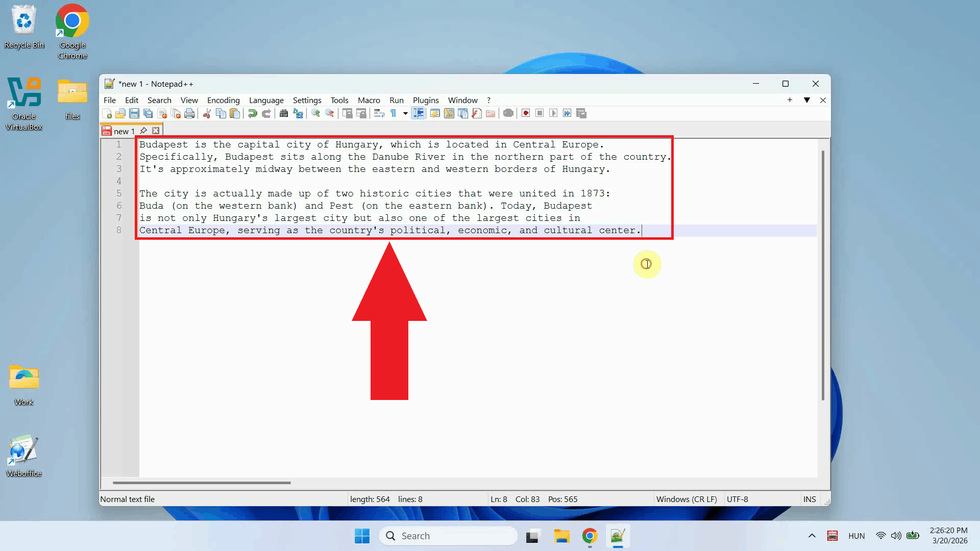Open the Encoding menu
The image size is (980, 551).
(x=223, y=100)
